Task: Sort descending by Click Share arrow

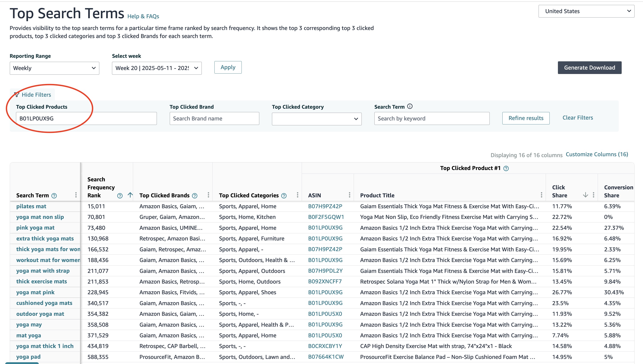Action: pos(585,195)
